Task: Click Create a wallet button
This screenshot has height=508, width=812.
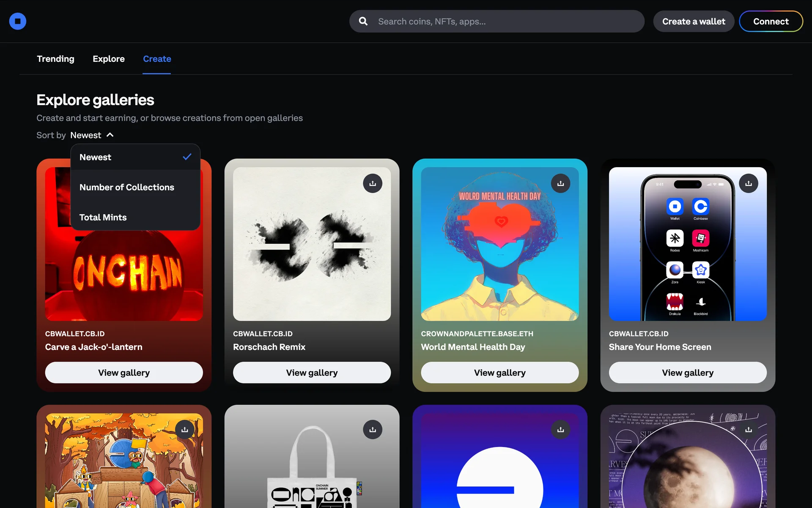Action: (694, 22)
